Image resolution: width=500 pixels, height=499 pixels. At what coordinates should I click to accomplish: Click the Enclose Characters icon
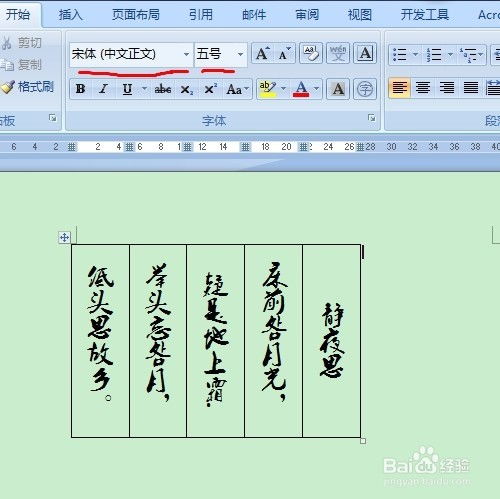point(365,89)
